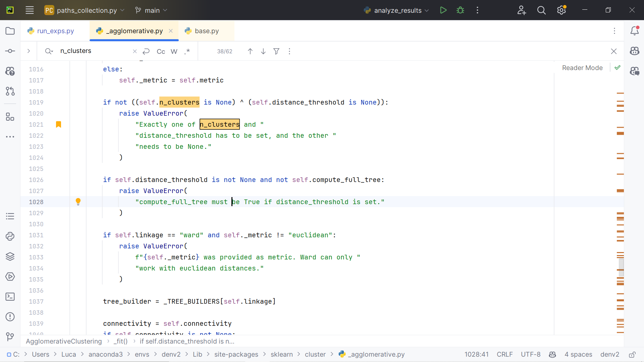Open Code With Me add-user icon
Viewport: 644px width, 362px height.
522,10
